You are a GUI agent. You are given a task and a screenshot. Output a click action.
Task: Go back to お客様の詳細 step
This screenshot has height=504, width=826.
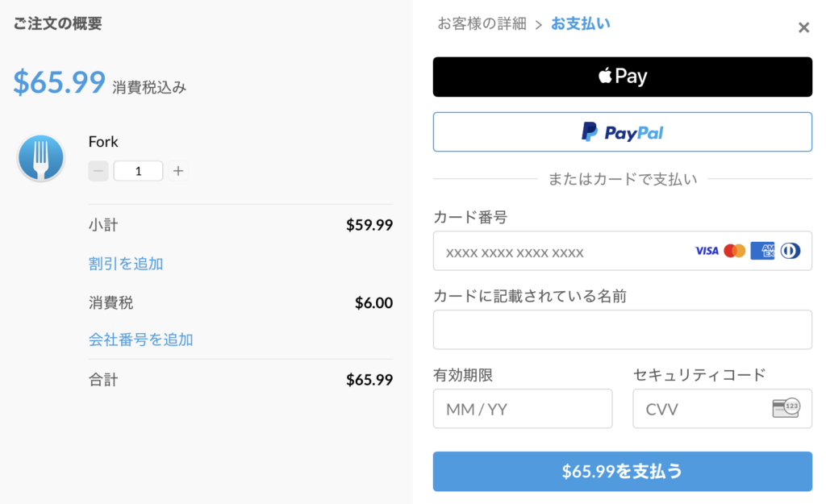coord(482,24)
